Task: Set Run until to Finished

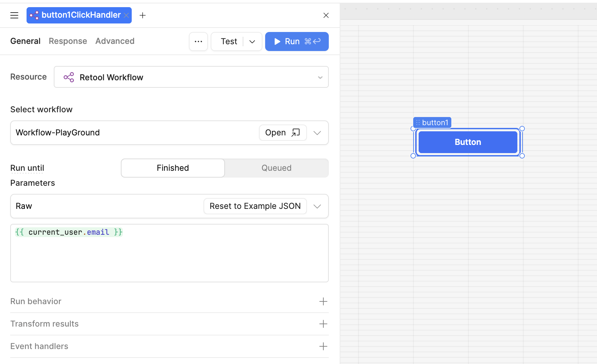Action: [173, 168]
